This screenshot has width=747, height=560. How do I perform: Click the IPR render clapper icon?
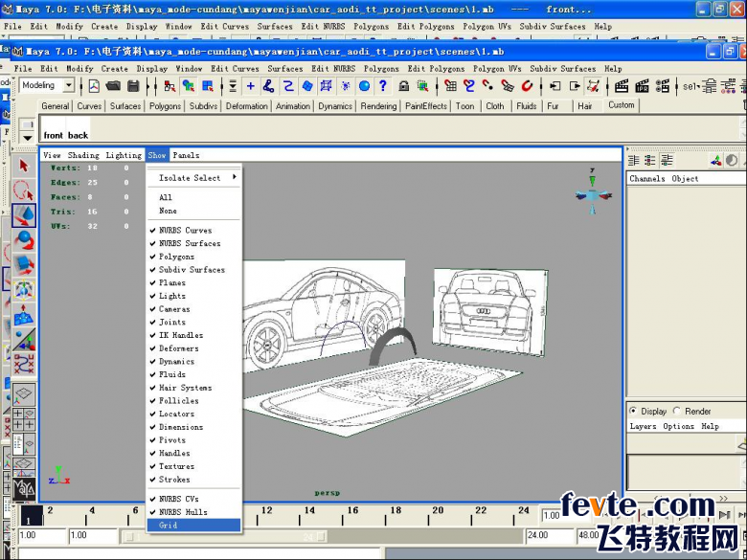point(643,86)
